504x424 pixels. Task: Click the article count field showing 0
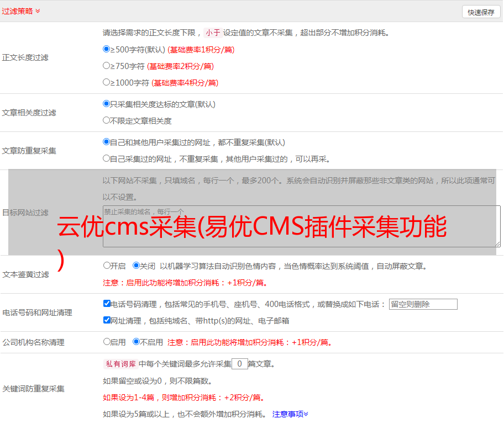(239, 364)
